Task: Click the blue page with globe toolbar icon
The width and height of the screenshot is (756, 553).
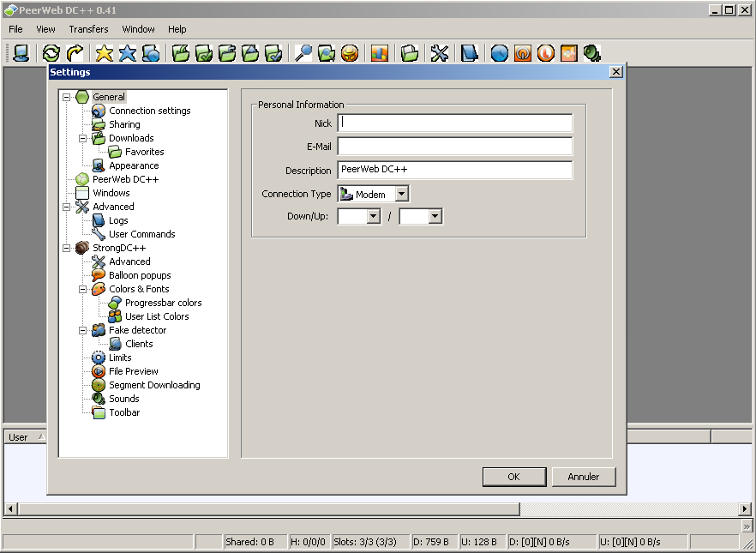Action: (x=151, y=53)
